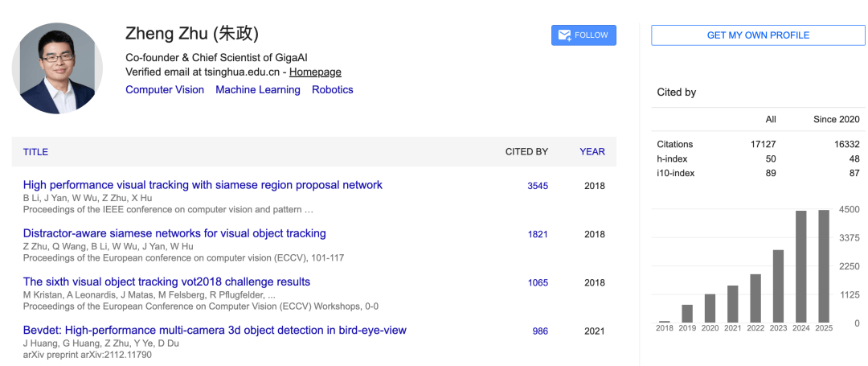This screenshot has height=366, width=868.
Task: Open sixth visual object tracking vot2018 paper
Action: 166,282
